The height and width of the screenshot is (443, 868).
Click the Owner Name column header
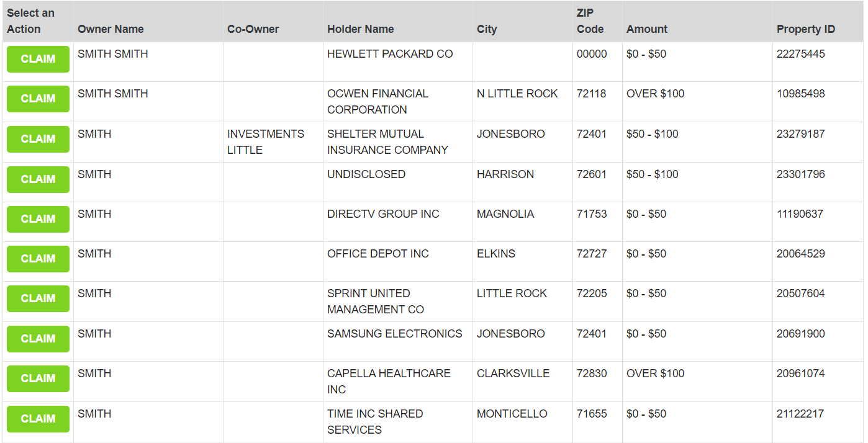coord(111,29)
